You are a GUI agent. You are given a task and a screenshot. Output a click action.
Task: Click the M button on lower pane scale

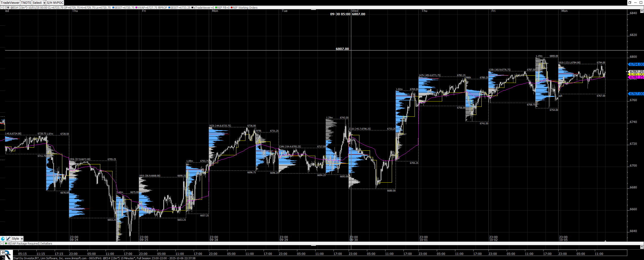click(x=641, y=247)
